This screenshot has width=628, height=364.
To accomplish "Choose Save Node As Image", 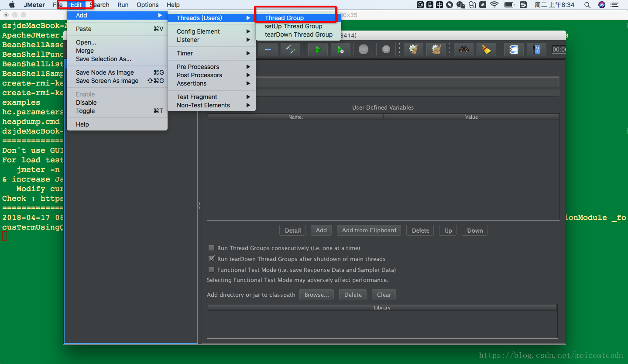I will (x=117, y=72).
